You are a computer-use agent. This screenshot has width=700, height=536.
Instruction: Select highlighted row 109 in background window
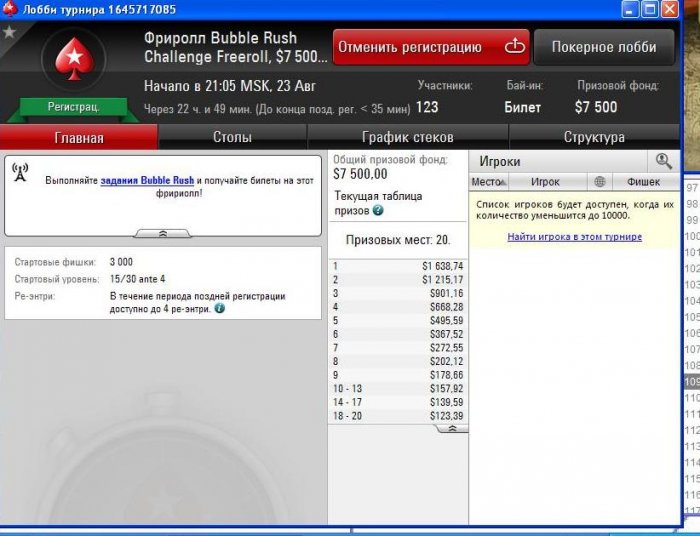[692, 382]
